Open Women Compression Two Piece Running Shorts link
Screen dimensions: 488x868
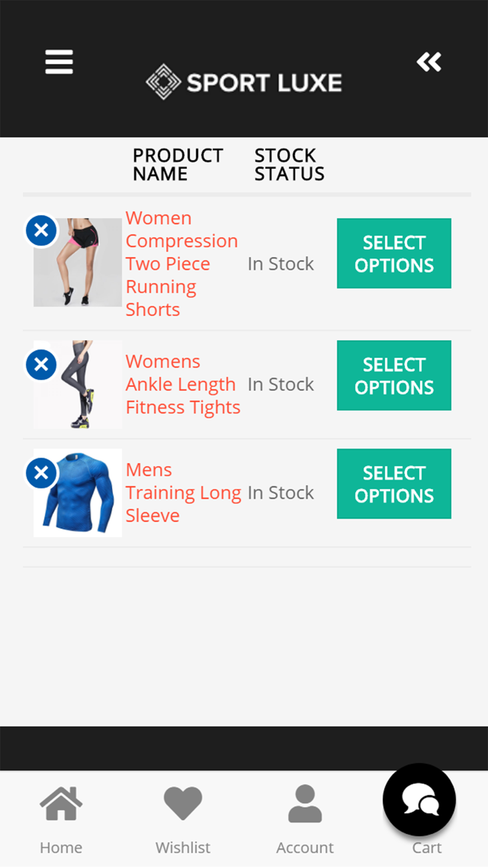182,264
